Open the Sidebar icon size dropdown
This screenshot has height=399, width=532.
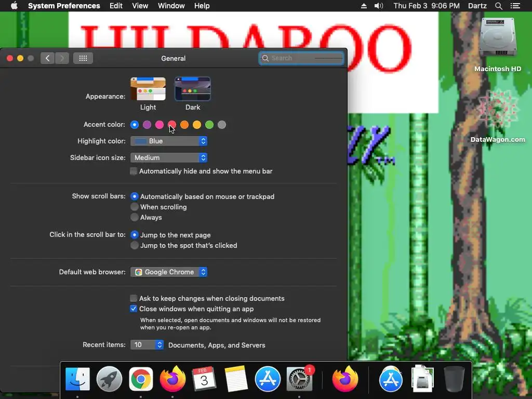[x=169, y=158]
